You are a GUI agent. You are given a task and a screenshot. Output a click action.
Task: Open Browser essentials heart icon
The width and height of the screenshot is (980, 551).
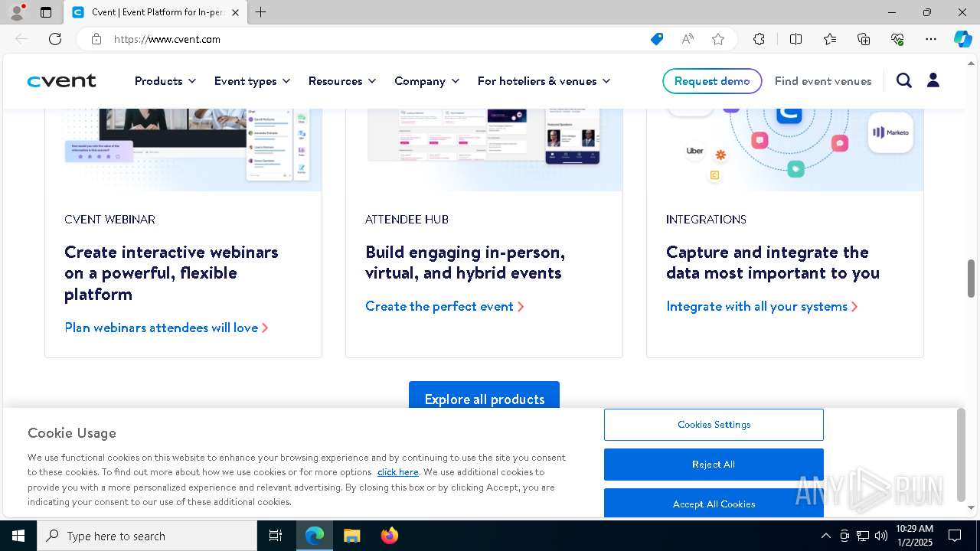click(x=897, y=39)
